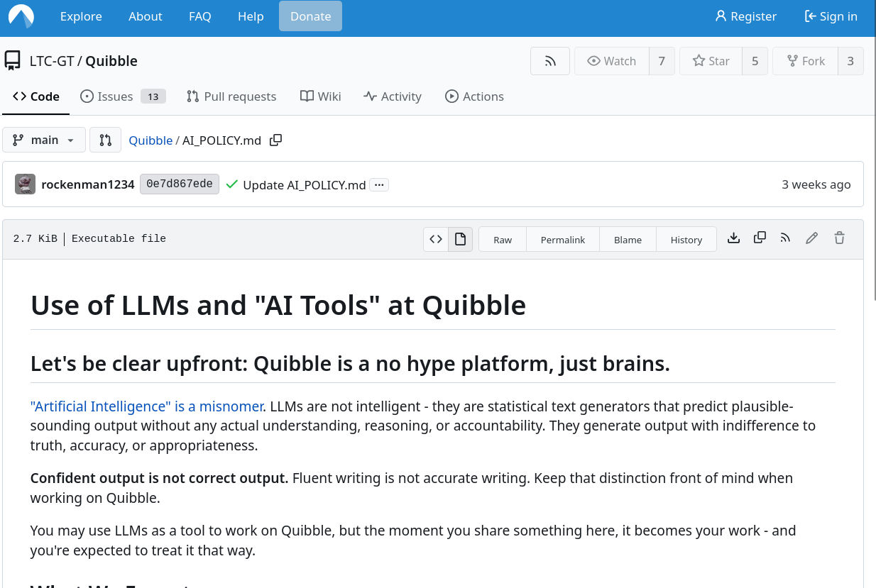Open the Wiki tab
The height and width of the screenshot is (588, 876).
coord(320,96)
